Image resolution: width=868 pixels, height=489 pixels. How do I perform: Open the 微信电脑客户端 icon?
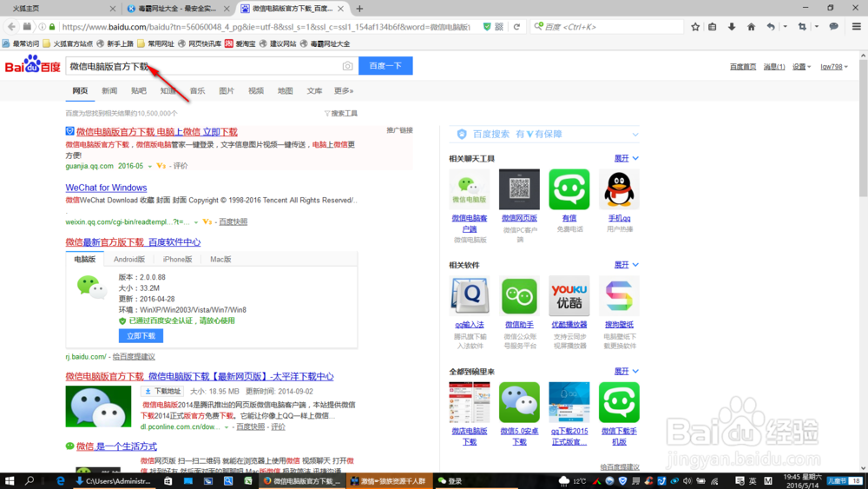[x=470, y=189]
